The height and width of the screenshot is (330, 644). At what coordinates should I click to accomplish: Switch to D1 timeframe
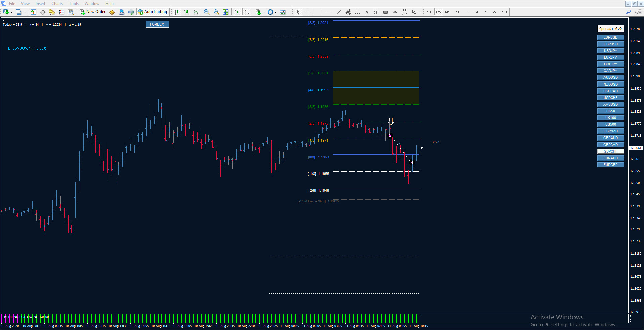tap(486, 12)
